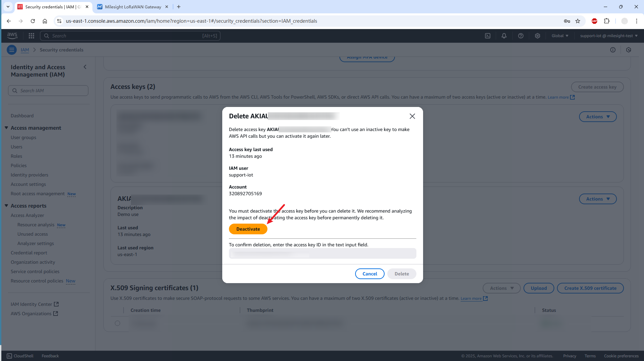
Task: Toggle the IAM side navigation hamburger
Action: pos(12,50)
